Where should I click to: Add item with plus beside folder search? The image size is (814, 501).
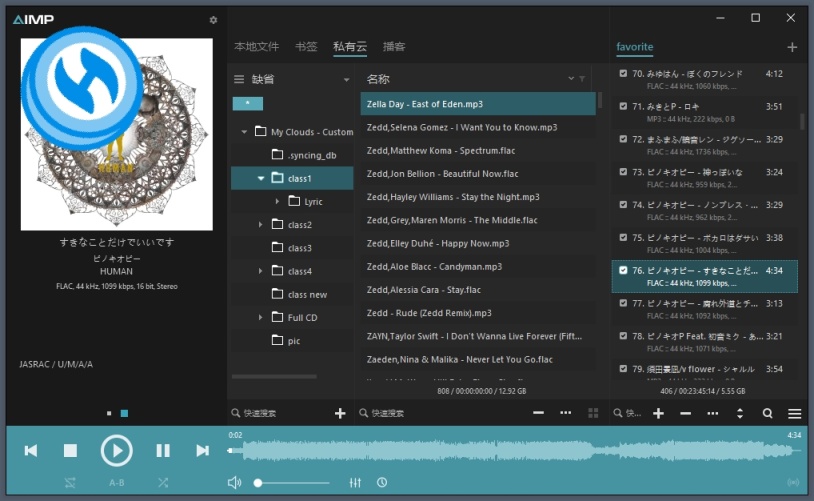point(340,413)
